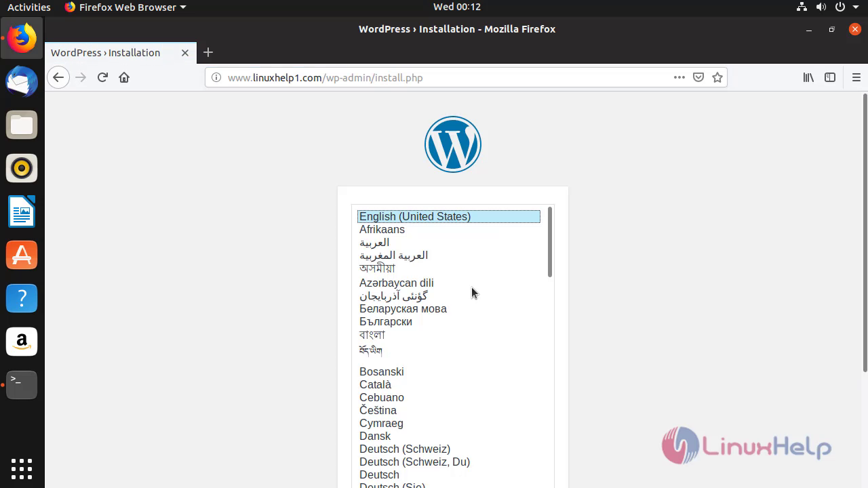Image resolution: width=868 pixels, height=488 pixels.
Task: Restore the Firefox window size
Action: point(831,29)
